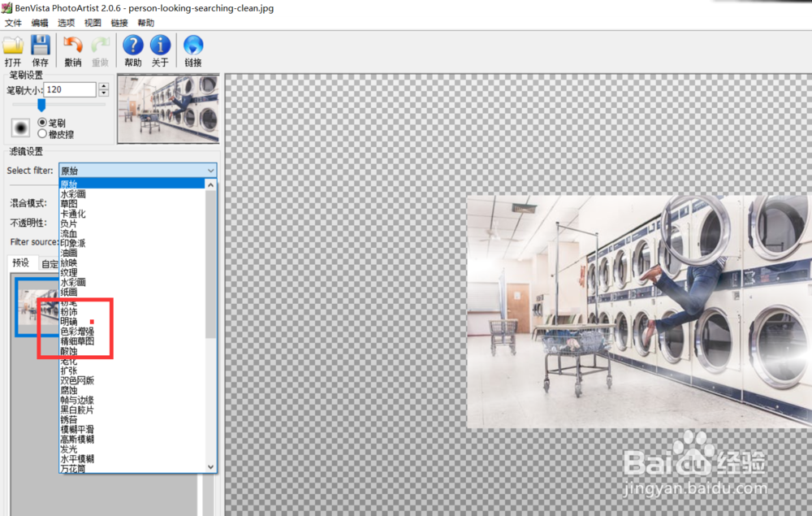Viewport: 812px width, 516px height.
Task: Open the 文件 menu
Action: tap(13, 23)
